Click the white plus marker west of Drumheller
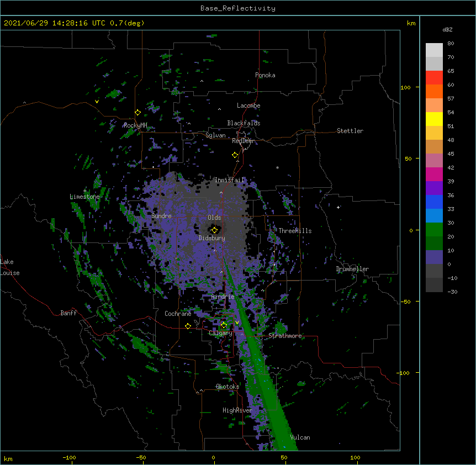 pos(338,207)
